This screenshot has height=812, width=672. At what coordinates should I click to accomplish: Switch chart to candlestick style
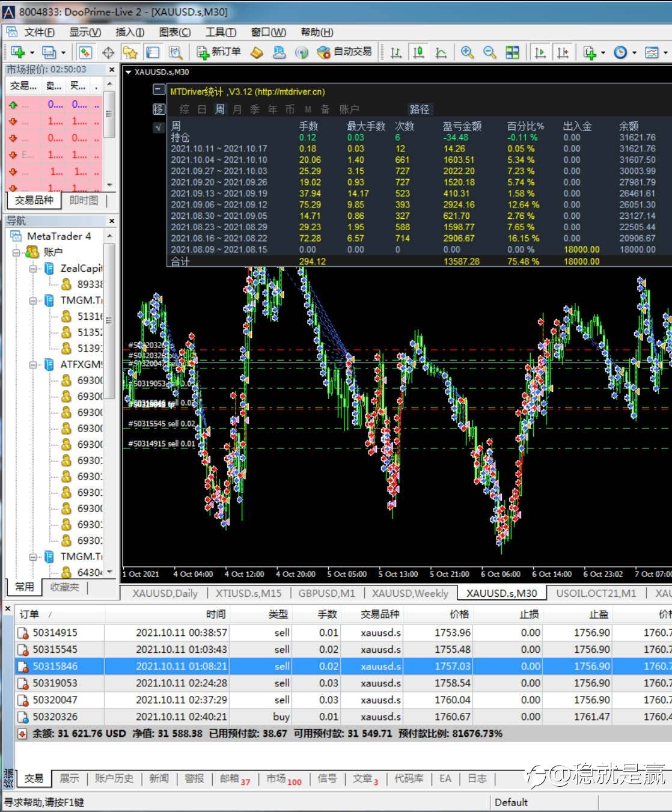(x=418, y=52)
